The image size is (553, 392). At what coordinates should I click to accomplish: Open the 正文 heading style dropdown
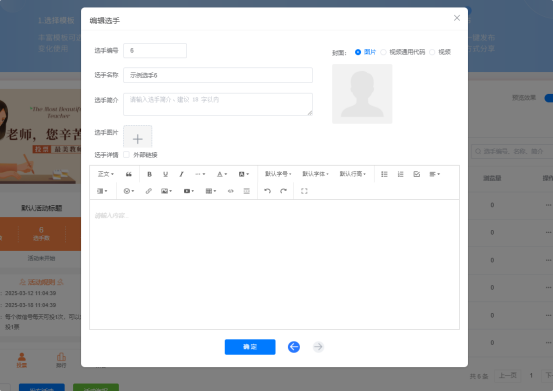[106, 174]
